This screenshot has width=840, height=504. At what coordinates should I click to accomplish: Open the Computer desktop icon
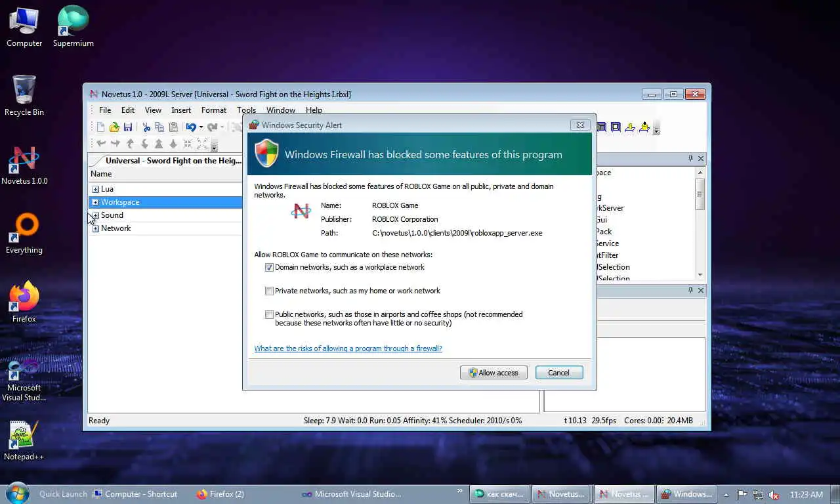point(24,27)
